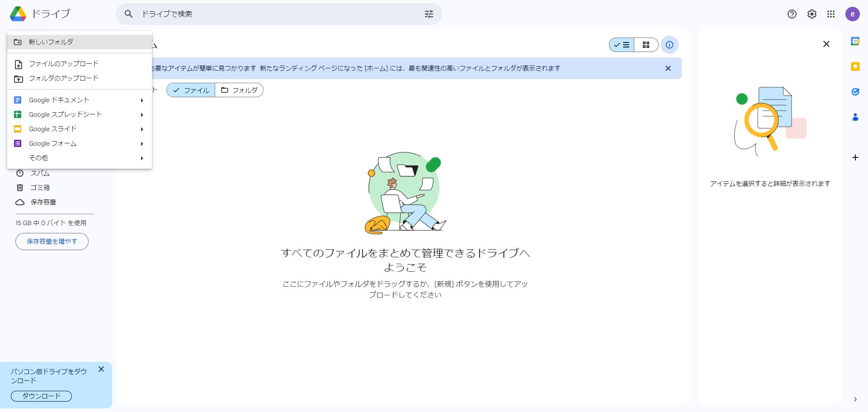This screenshot has width=868, height=412.
Task: Close the desktop Drive download promo
Action: pyautogui.click(x=101, y=369)
